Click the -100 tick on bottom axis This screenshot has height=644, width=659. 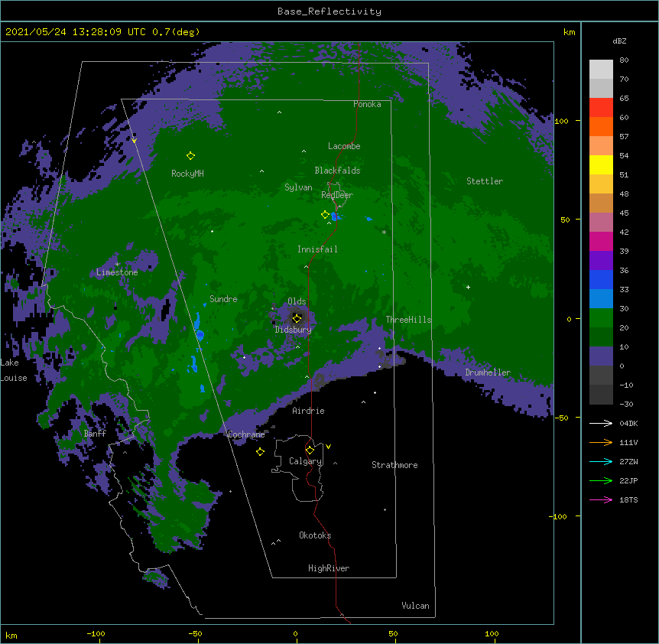(x=96, y=633)
